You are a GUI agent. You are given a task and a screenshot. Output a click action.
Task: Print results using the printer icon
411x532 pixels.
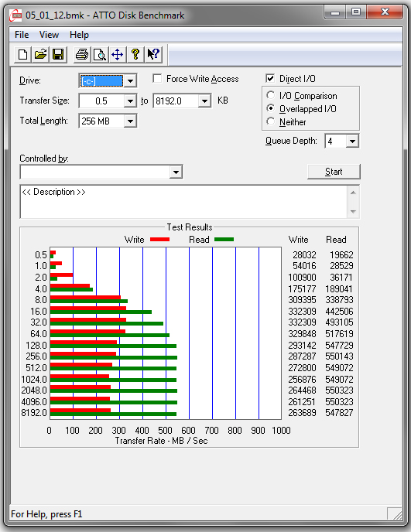coord(81,54)
